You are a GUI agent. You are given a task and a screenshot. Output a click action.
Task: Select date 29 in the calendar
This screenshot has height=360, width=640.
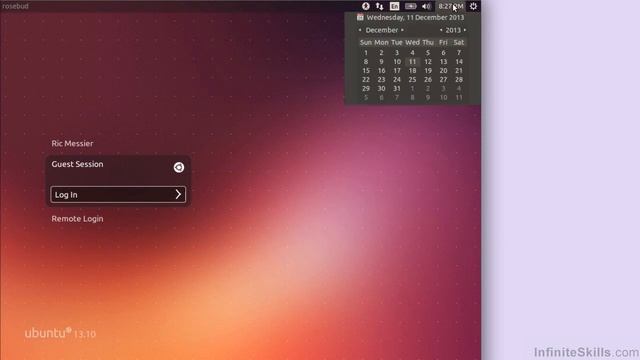pyautogui.click(x=366, y=89)
